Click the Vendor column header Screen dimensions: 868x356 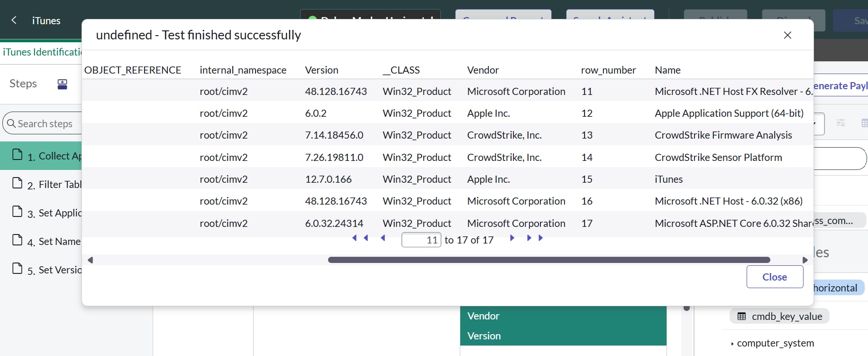483,70
